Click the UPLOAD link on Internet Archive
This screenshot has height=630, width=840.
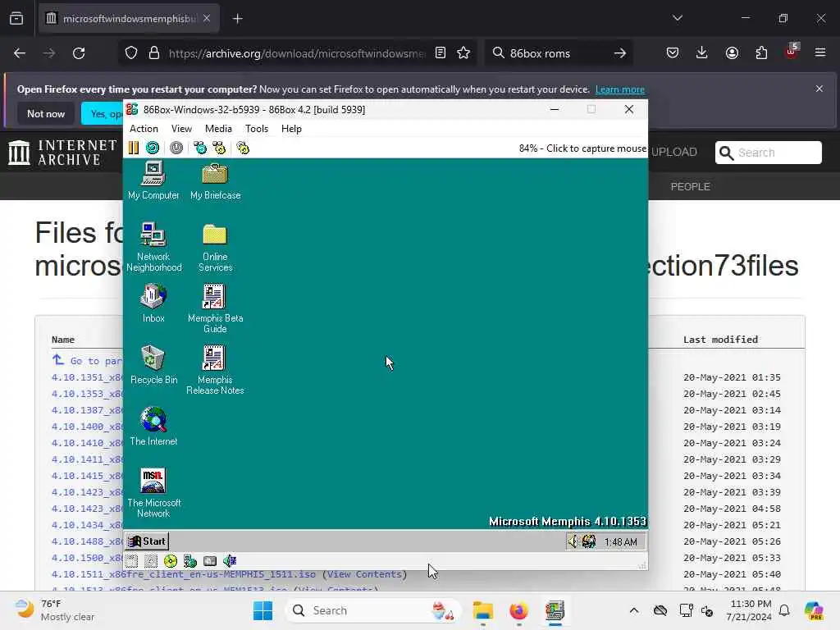pyautogui.click(x=674, y=152)
